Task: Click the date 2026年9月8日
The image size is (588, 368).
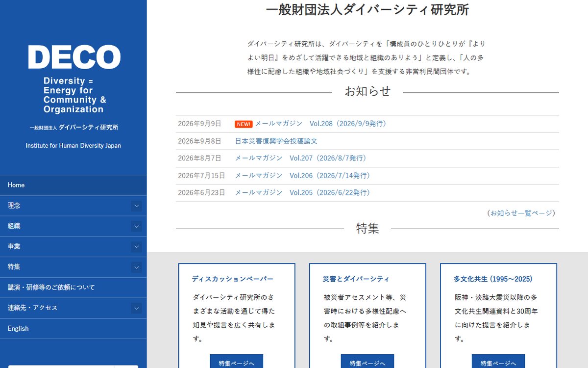Action: click(199, 141)
